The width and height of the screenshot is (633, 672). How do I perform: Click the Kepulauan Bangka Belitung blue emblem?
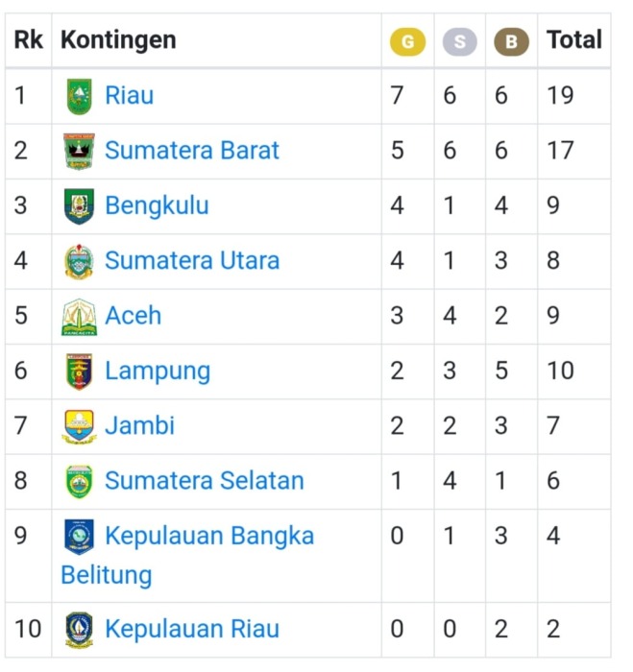pos(79,537)
